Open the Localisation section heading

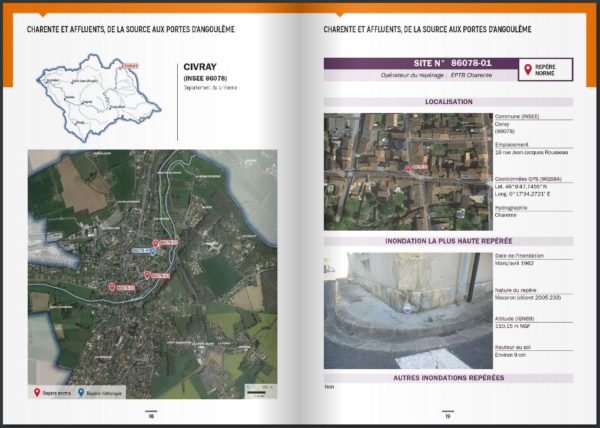[448, 102]
